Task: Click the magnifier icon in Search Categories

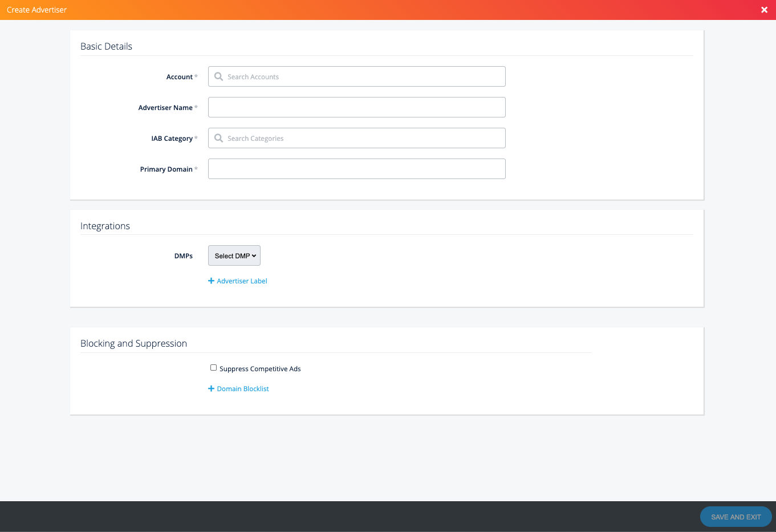Action: [218, 138]
